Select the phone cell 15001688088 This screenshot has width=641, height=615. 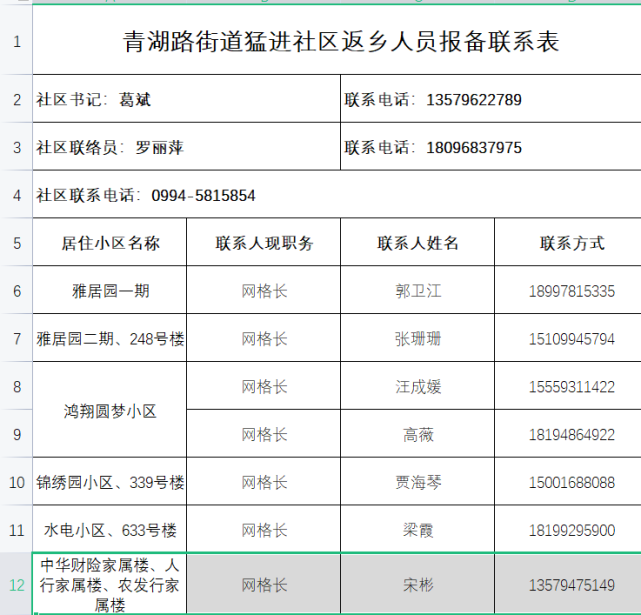pos(568,482)
